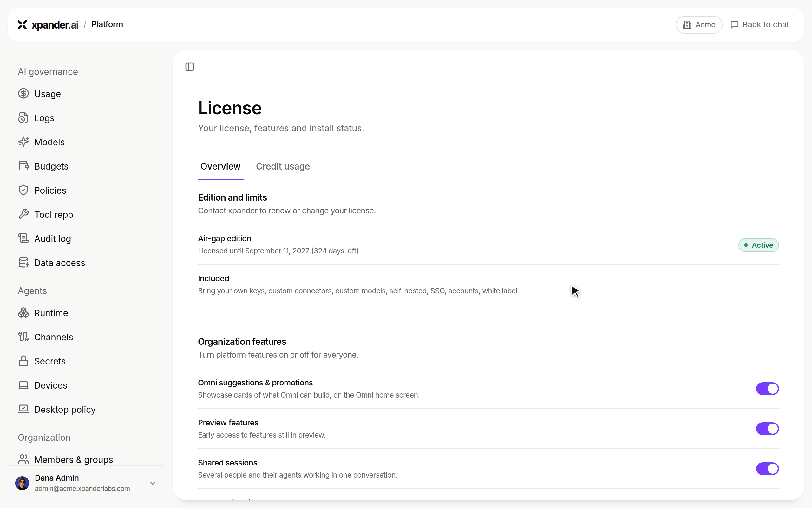Disable Omni suggestions & promotions toggle

click(767, 389)
